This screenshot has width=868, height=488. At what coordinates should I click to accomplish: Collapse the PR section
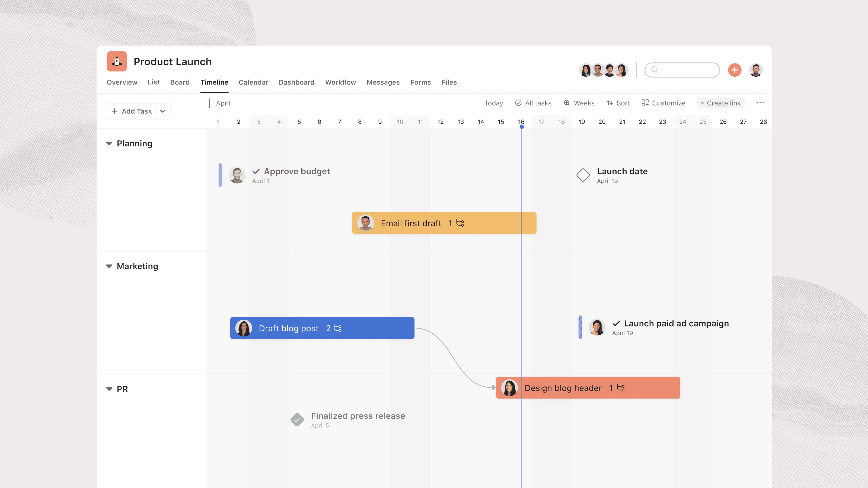109,389
